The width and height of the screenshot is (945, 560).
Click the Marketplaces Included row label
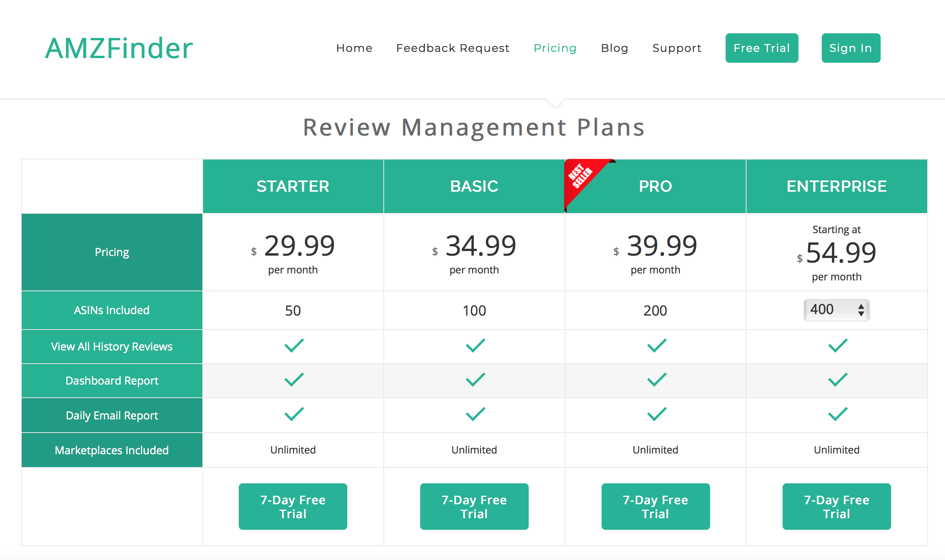coord(112,450)
